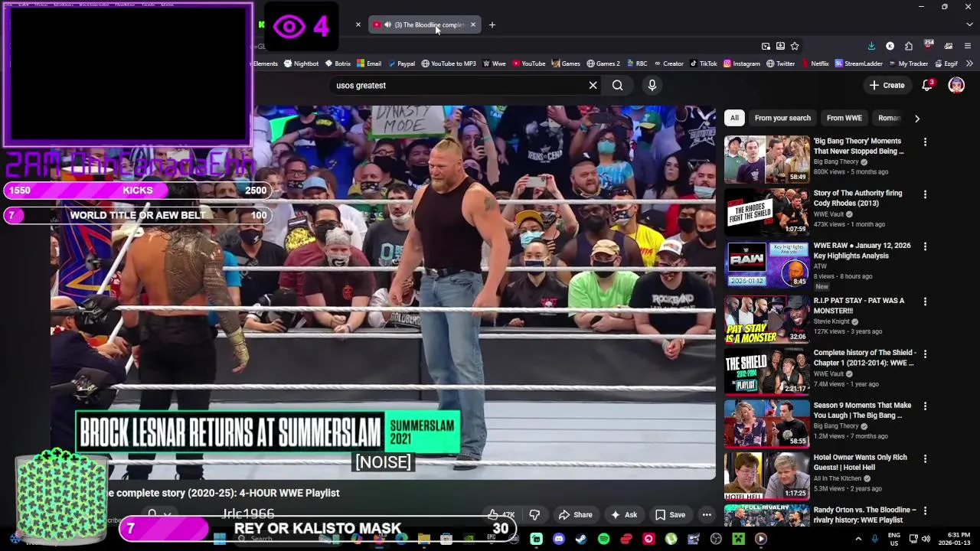Image resolution: width=980 pixels, height=551 pixels.
Task: Save video to a playlist
Action: tap(670, 515)
